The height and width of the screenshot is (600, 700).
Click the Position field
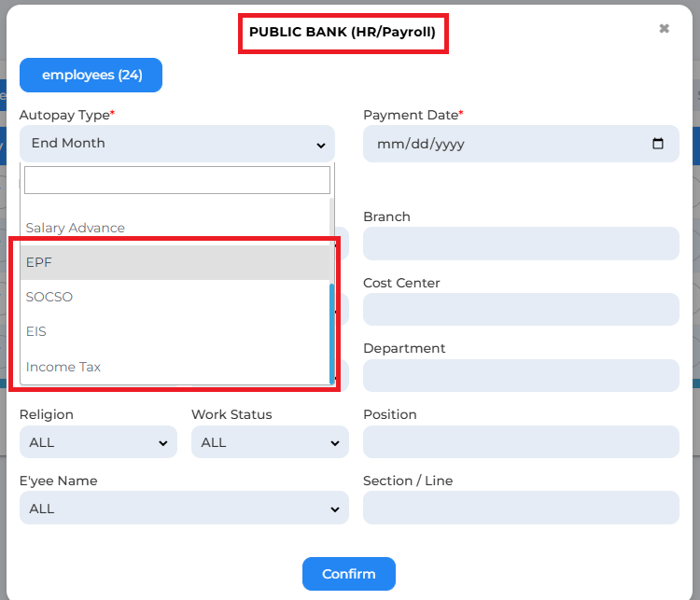pyautogui.click(x=521, y=442)
